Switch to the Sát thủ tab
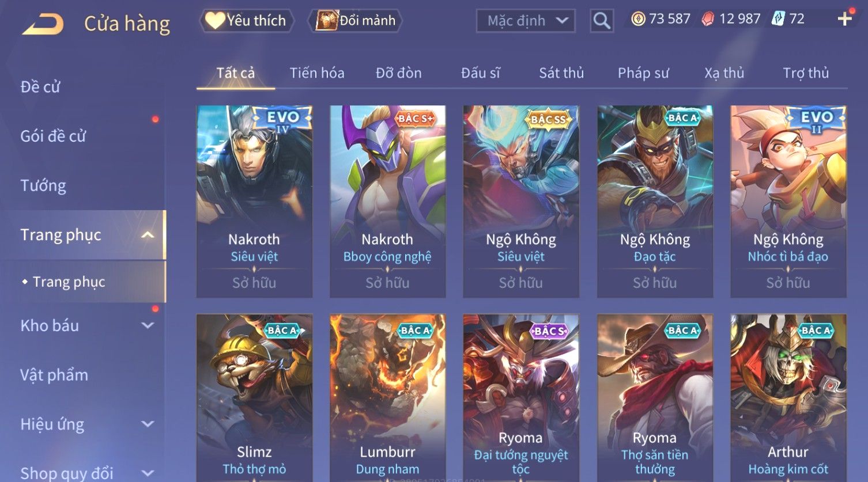The image size is (868, 482). (561, 73)
